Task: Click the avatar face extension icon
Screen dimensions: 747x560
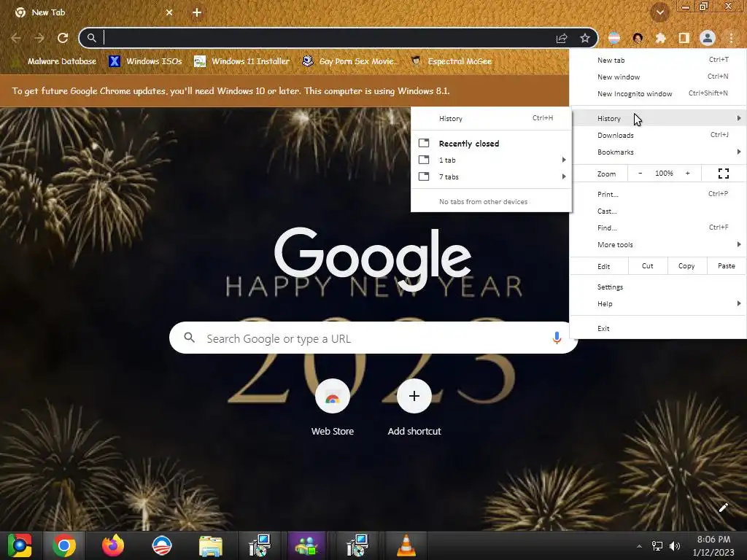Action: click(x=638, y=38)
